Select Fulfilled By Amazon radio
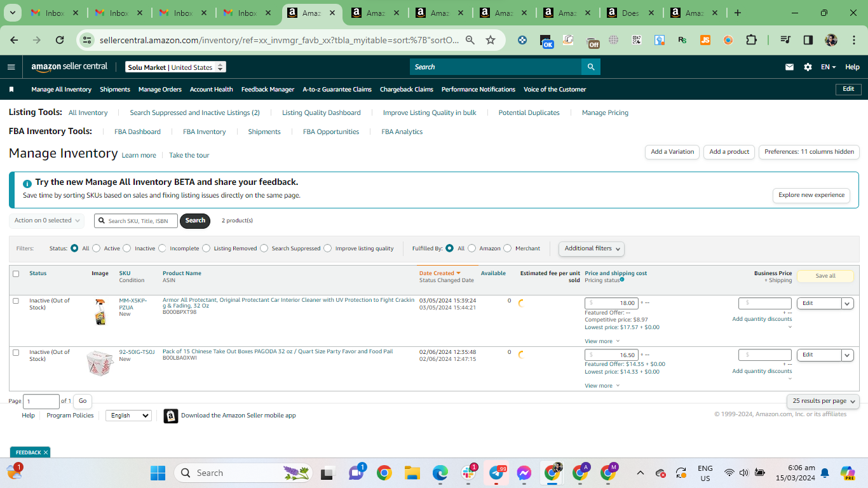The width and height of the screenshot is (868, 488). tap(472, 248)
